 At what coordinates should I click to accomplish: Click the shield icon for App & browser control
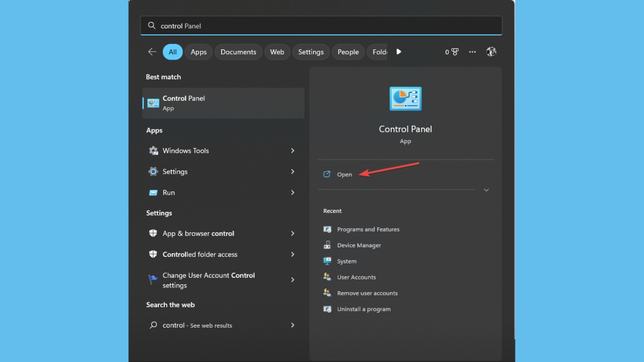(x=153, y=233)
